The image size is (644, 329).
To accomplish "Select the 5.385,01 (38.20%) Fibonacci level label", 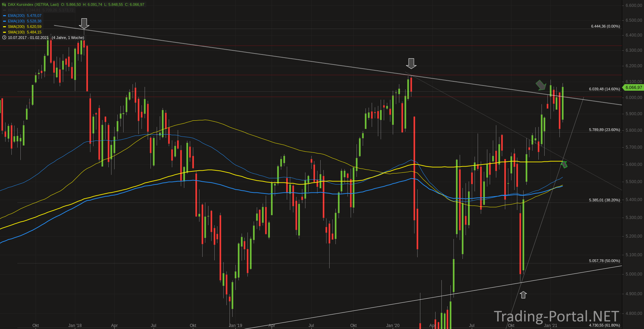I will (604, 200).
